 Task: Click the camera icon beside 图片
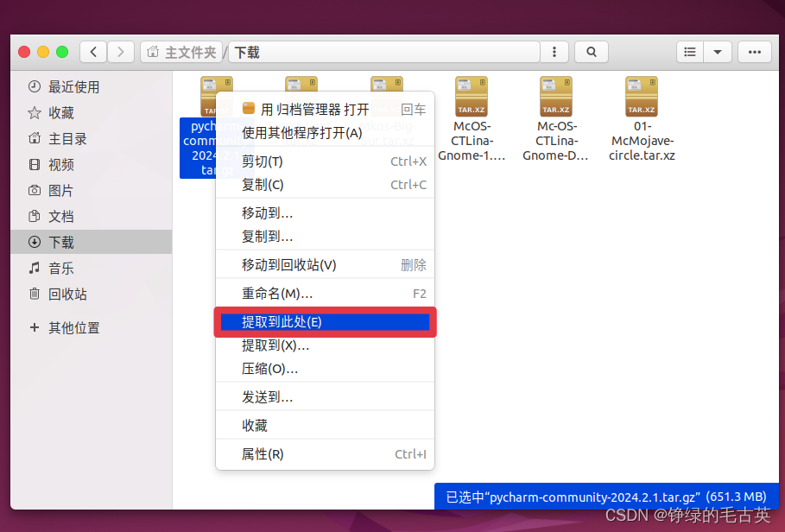(34, 190)
